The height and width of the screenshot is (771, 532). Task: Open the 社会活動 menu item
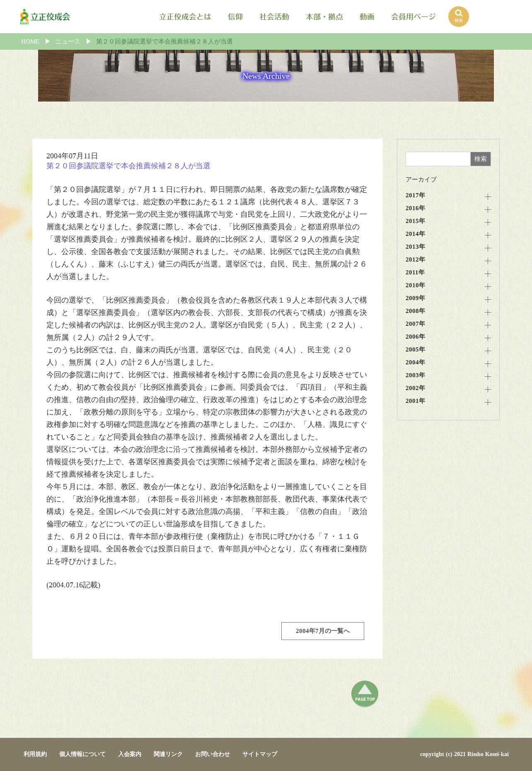pos(274,17)
